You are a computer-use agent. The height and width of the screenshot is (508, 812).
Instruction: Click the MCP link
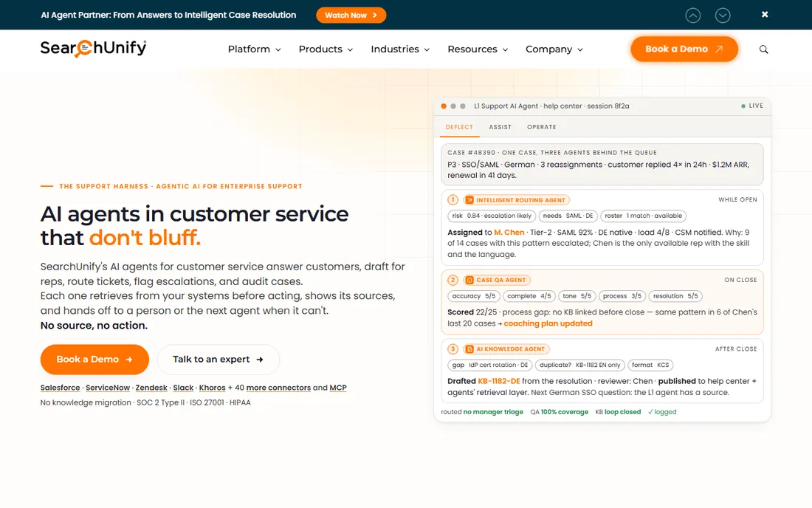point(338,388)
